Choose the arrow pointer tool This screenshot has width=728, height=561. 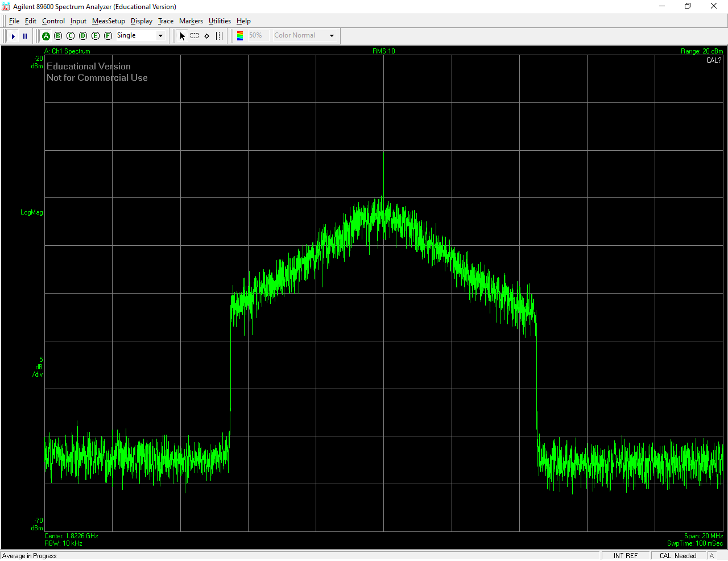tap(182, 36)
